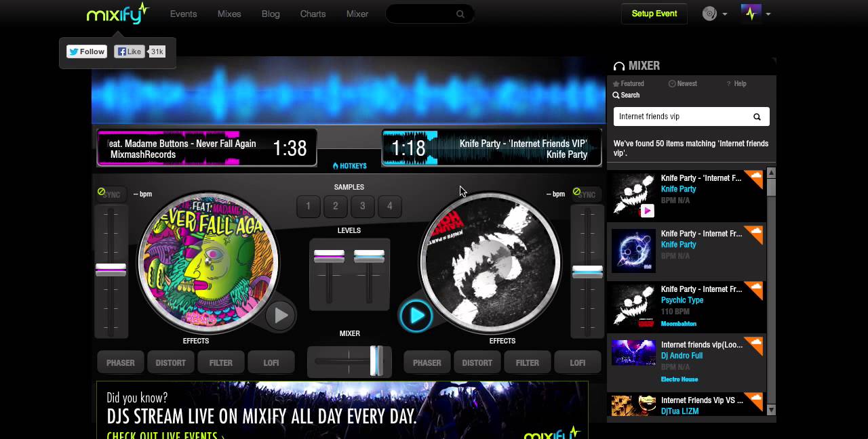This screenshot has width=868, height=439.
Task: Click the HOTKEYS flame link
Action: pos(349,166)
